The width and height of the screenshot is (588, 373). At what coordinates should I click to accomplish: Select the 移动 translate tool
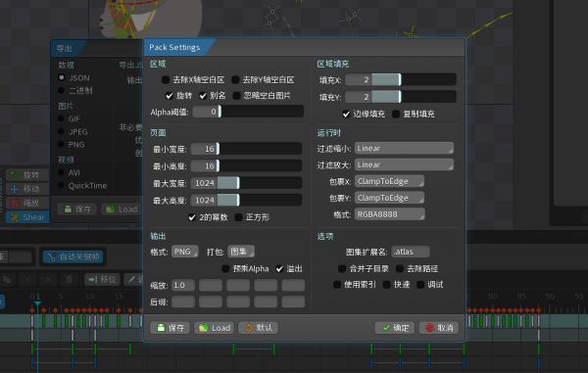[x=27, y=189]
